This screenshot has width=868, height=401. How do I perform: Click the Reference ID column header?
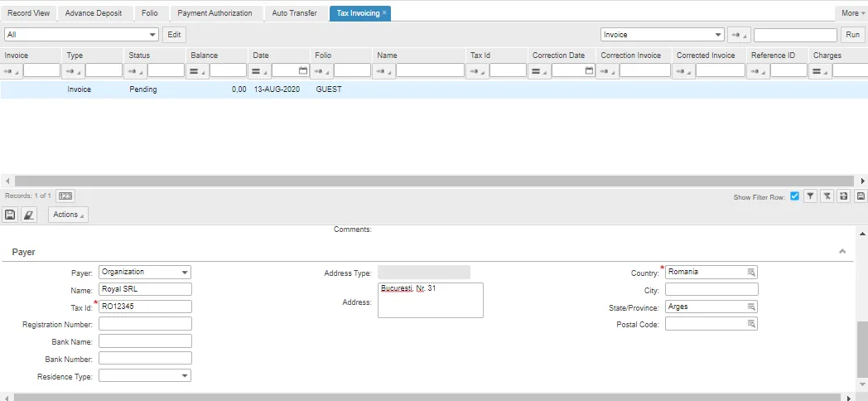point(777,56)
